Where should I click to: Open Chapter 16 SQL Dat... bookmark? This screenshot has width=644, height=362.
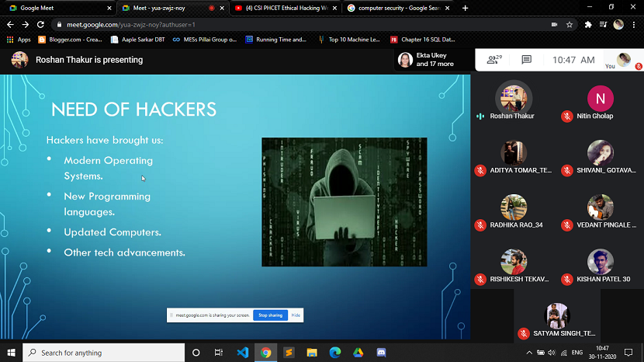pyautogui.click(x=423, y=40)
